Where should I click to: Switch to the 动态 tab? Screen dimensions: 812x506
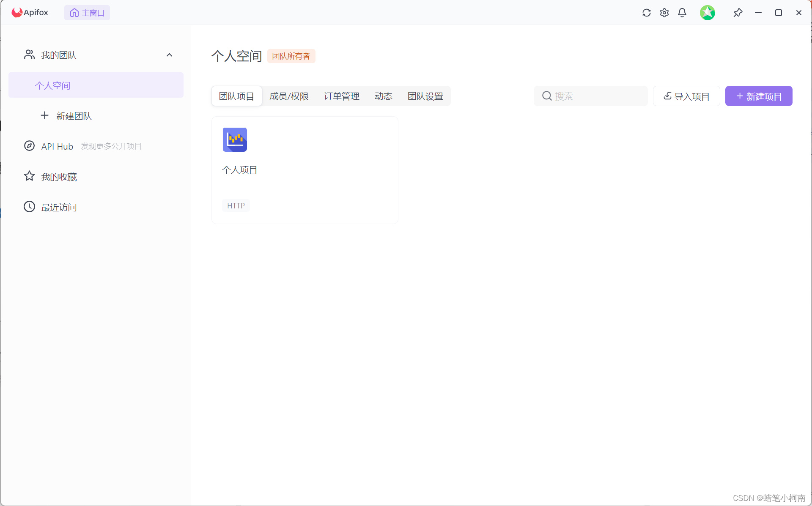coord(383,96)
